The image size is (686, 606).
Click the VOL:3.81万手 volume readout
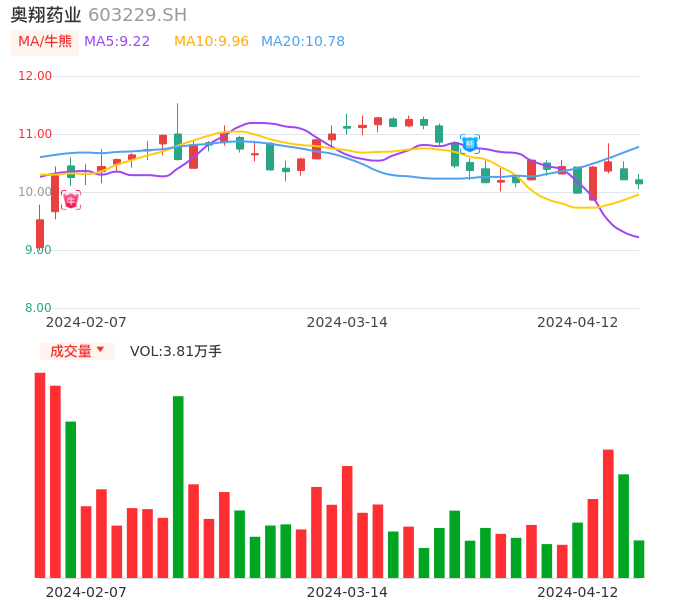pos(176,351)
